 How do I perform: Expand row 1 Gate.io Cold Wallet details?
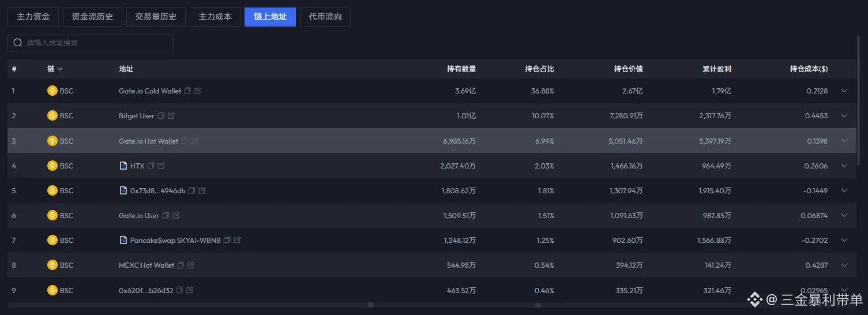[x=844, y=91]
